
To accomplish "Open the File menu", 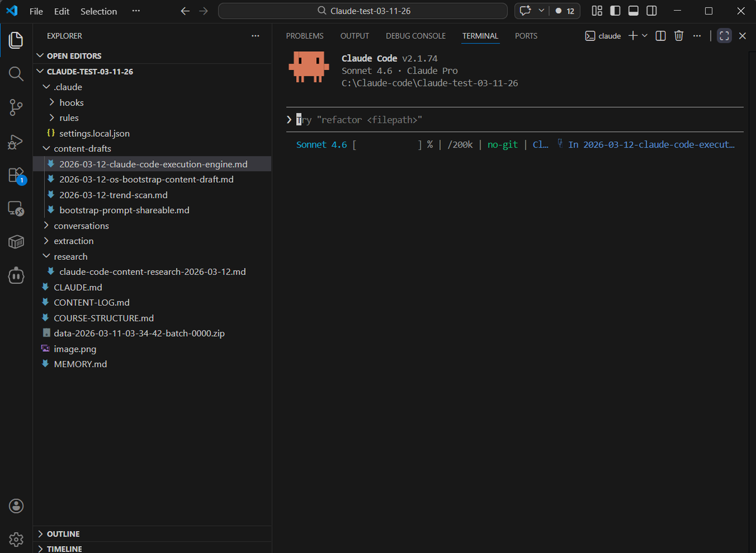I will (37, 11).
